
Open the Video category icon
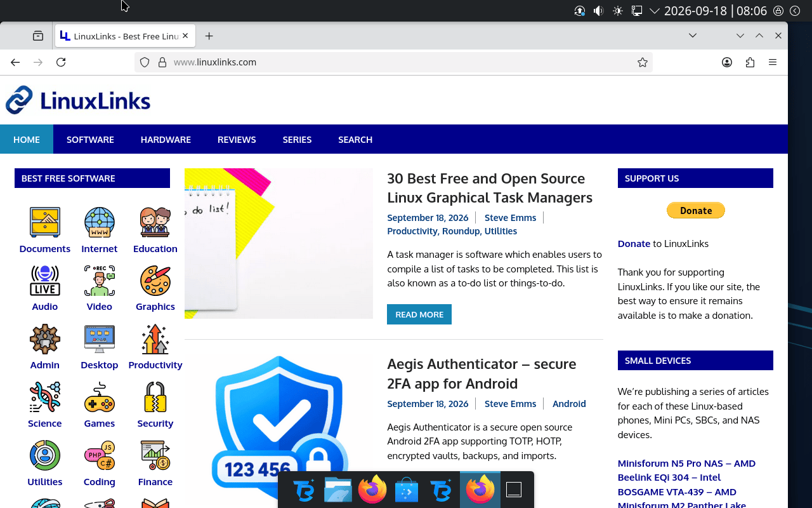click(100, 281)
